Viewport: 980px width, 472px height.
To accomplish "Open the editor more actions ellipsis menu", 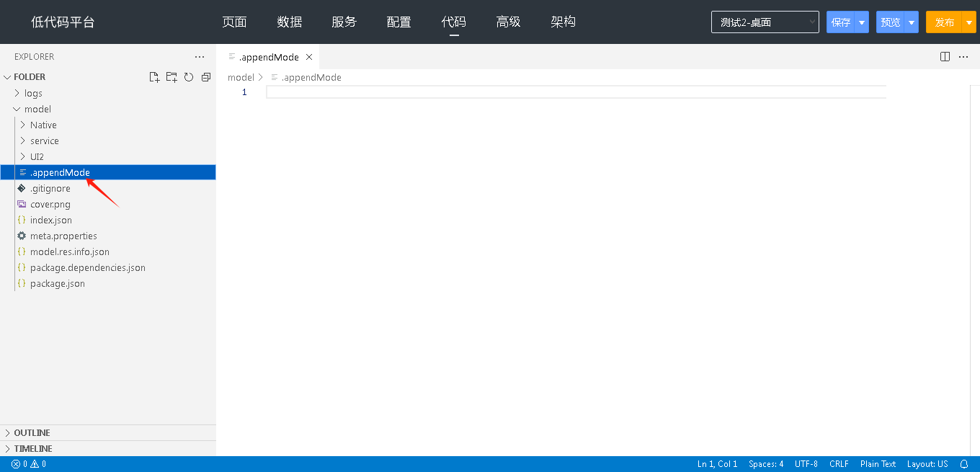I will coord(963,57).
